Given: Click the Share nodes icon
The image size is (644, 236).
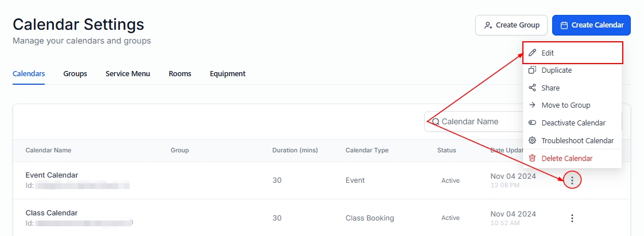Looking at the screenshot, I should click(532, 88).
